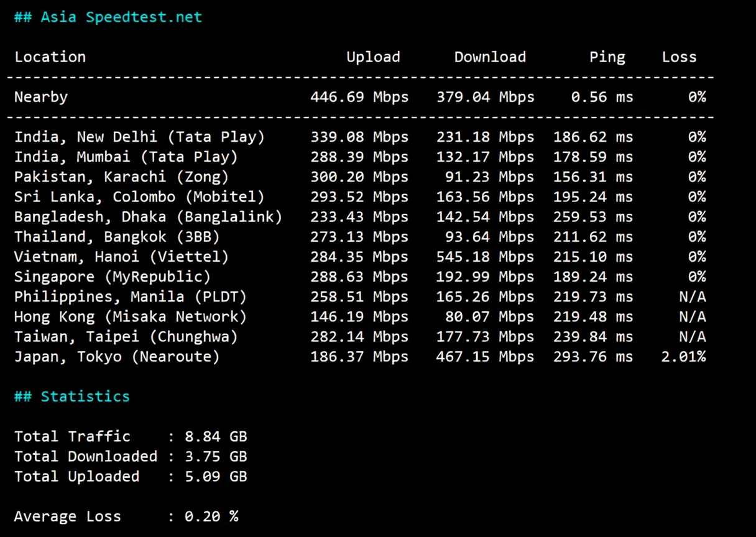Viewport: 756px width, 537px height.
Task: Select Mumbai download 132.17 Mbps
Action: coord(485,157)
